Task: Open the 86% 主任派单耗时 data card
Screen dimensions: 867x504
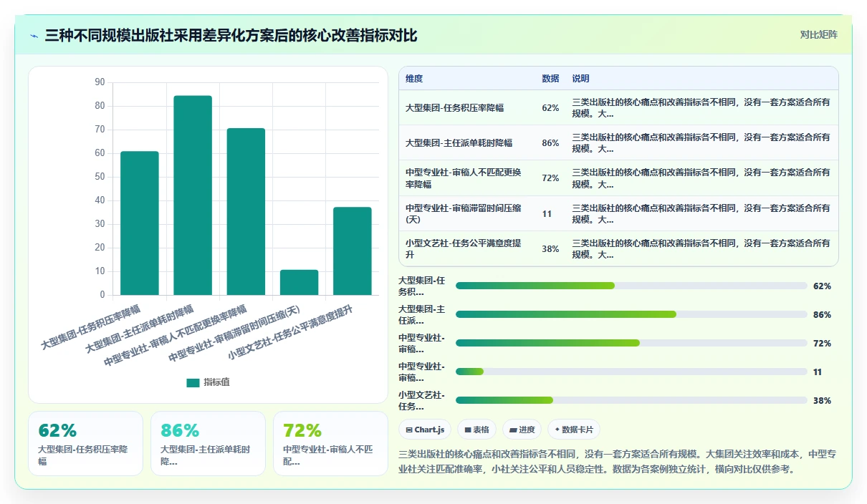Action: click(208, 443)
